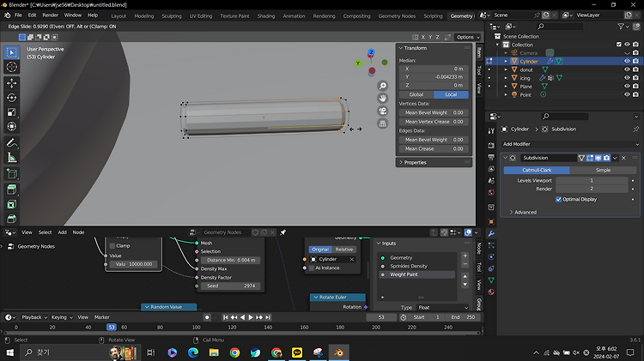Select the Extrude Region tool
Image resolution: width=644 pixels, height=361 pixels.
12,190
